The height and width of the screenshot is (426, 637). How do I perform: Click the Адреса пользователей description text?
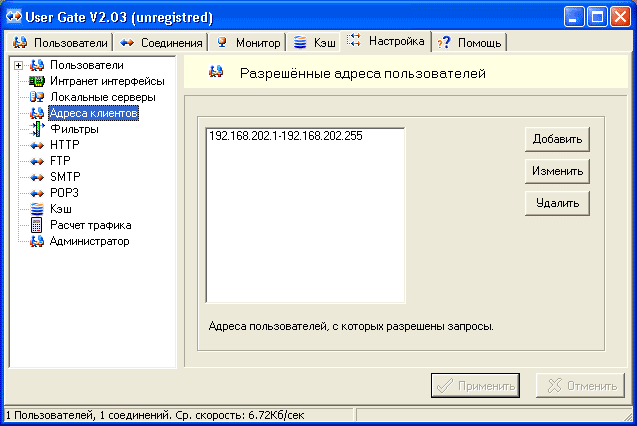(351, 326)
